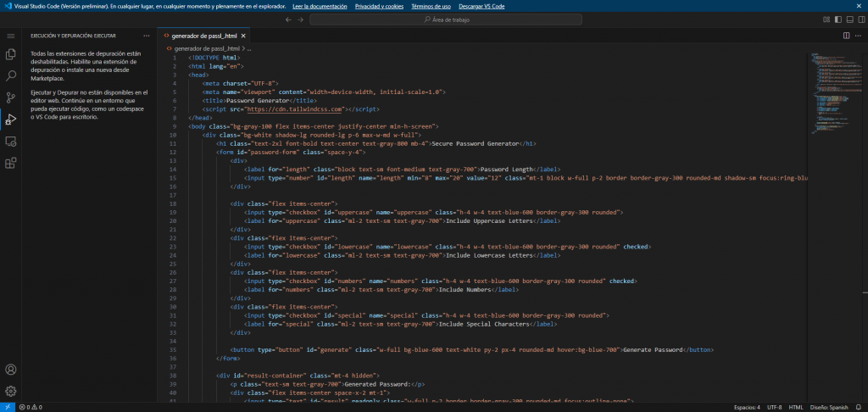Split the editor to the right
Viewport: 868px width, 412px height.
pyautogui.click(x=847, y=36)
